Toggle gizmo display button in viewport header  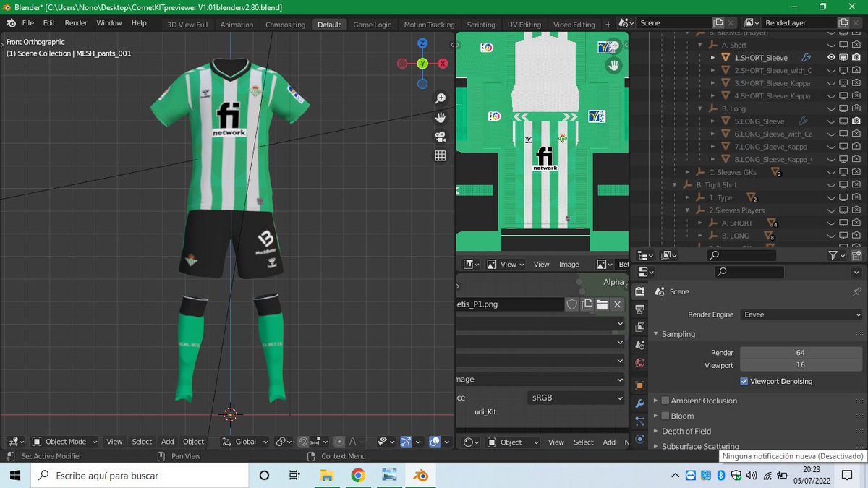[x=407, y=442]
